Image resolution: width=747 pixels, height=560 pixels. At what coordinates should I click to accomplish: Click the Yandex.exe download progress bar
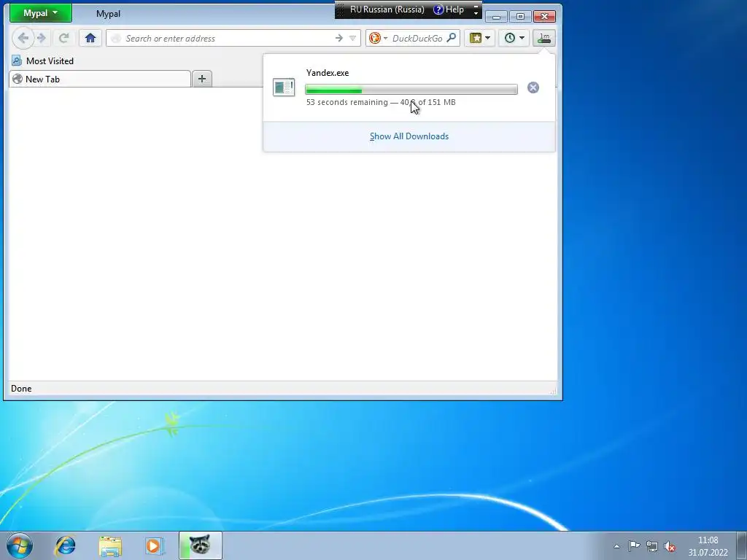click(x=411, y=89)
